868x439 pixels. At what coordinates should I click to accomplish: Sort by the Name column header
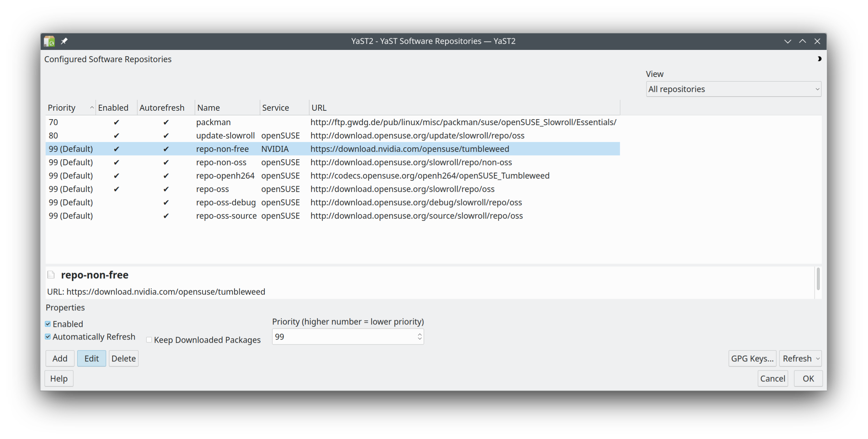point(227,108)
